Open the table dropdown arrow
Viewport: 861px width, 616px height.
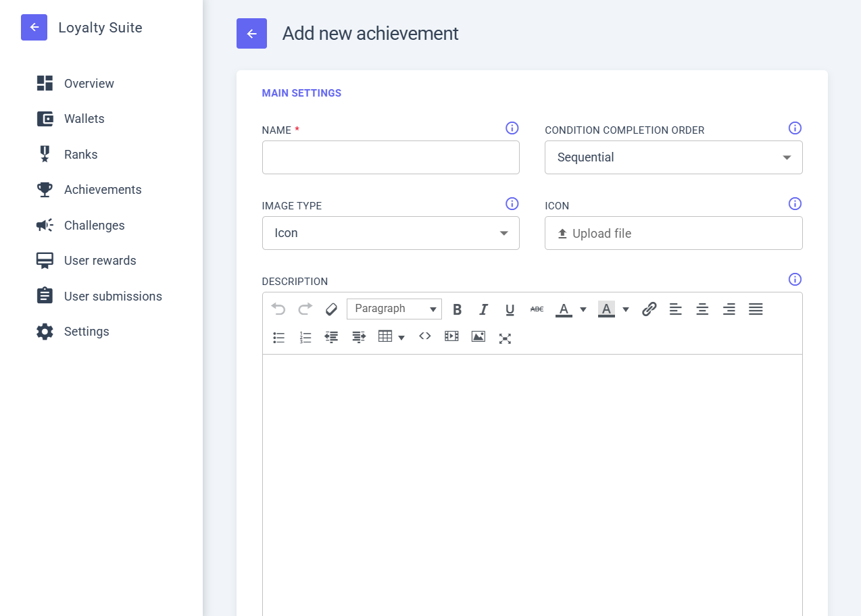[x=401, y=337]
